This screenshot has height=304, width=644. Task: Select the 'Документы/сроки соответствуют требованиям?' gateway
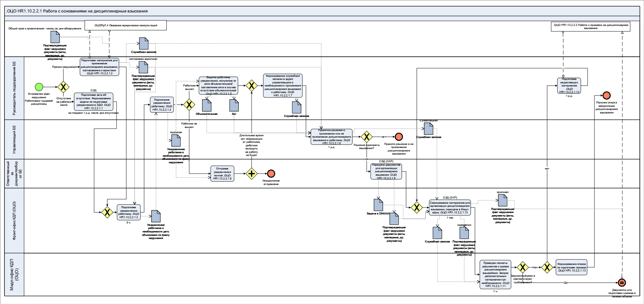pos(522,267)
